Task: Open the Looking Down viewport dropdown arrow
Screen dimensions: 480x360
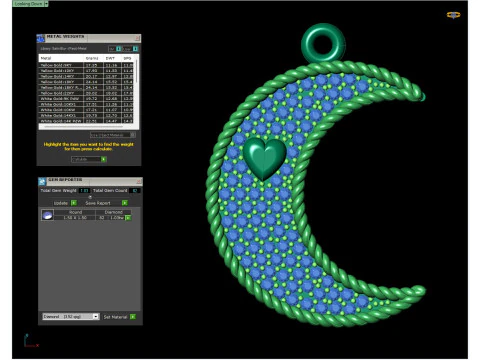Action: click(x=46, y=4)
